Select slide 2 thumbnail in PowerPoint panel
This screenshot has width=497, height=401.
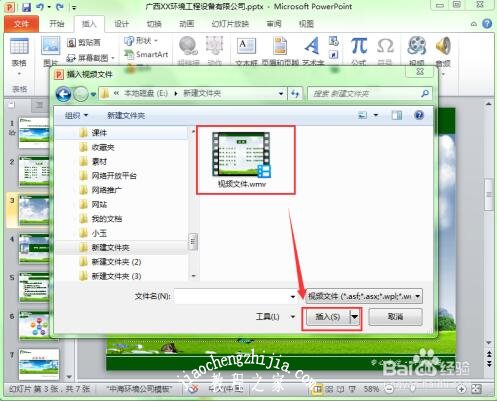[x=34, y=172]
